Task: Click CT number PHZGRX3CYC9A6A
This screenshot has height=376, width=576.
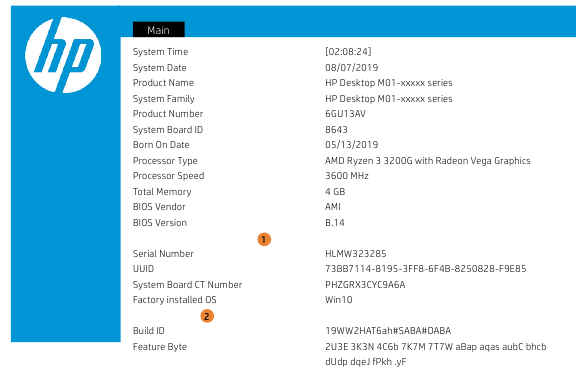Action: 365,285
